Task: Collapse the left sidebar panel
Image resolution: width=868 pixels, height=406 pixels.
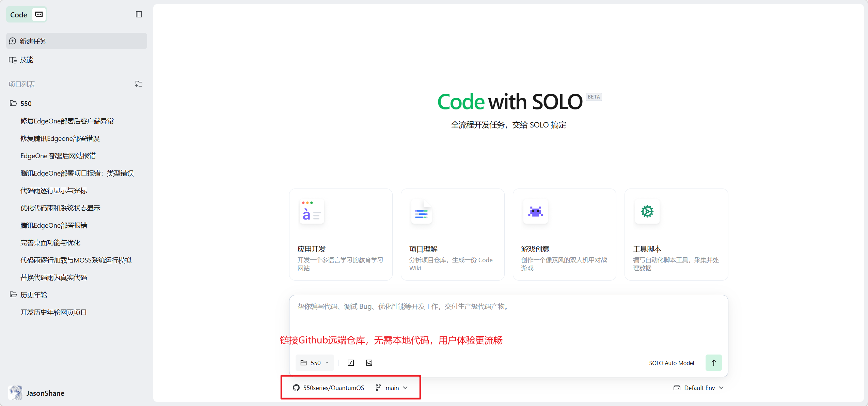Action: [x=139, y=14]
